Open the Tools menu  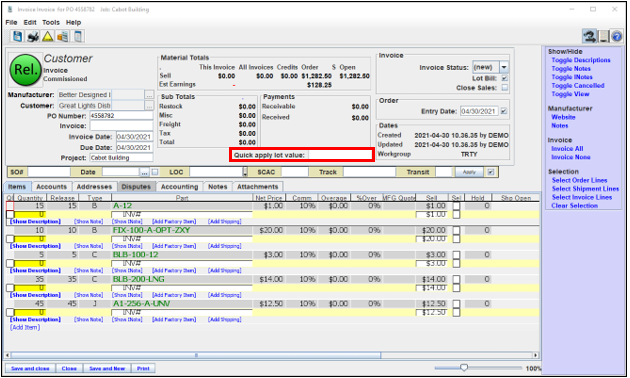coord(51,22)
